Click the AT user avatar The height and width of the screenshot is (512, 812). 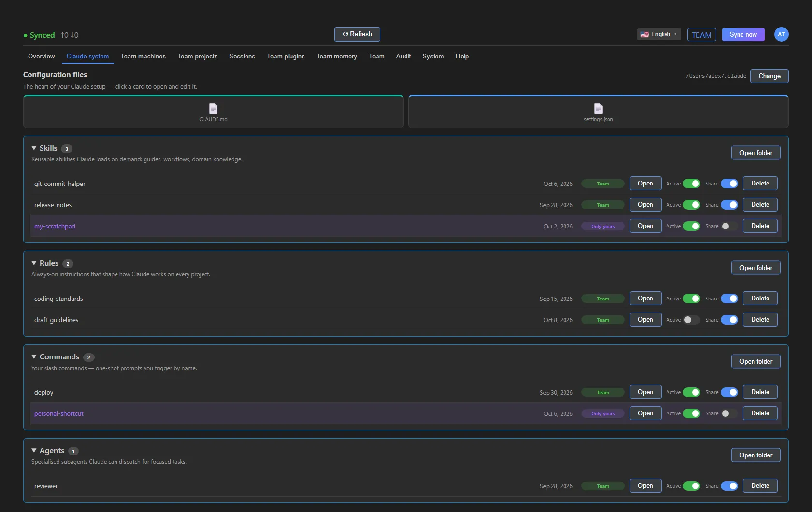click(781, 34)
